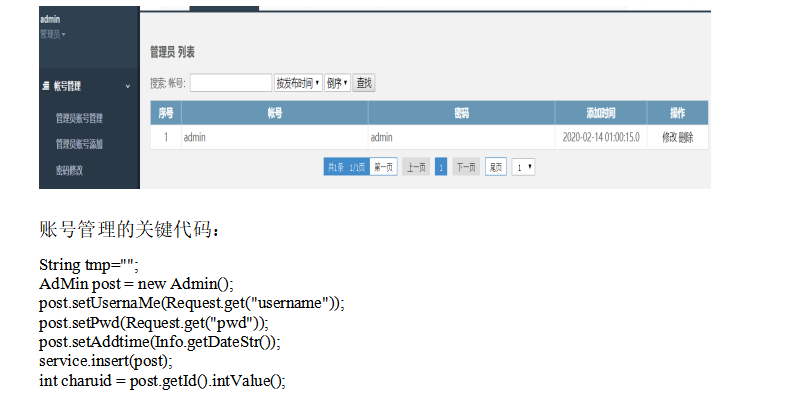The image size is (796, 398).
Task: Click the 查找 search button
Action: [x=364, y=83]
